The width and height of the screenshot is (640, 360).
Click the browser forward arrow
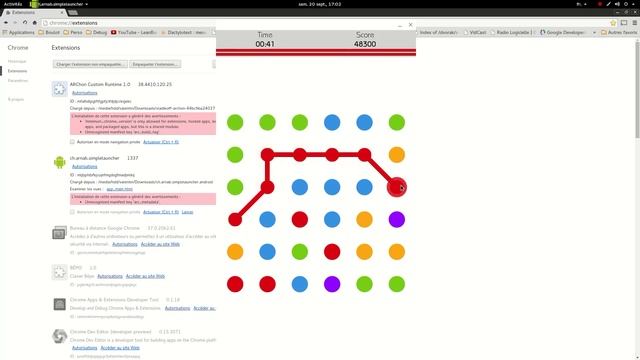(x=15, y=23)
